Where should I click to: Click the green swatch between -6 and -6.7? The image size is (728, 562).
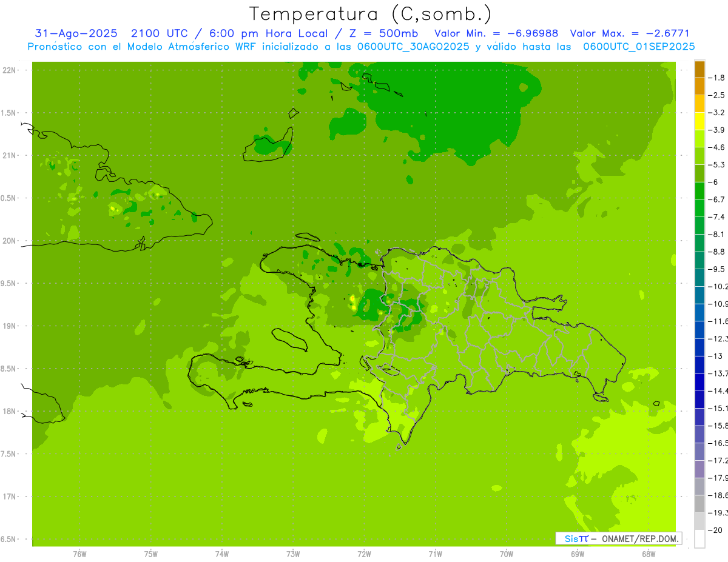[699, 191]
